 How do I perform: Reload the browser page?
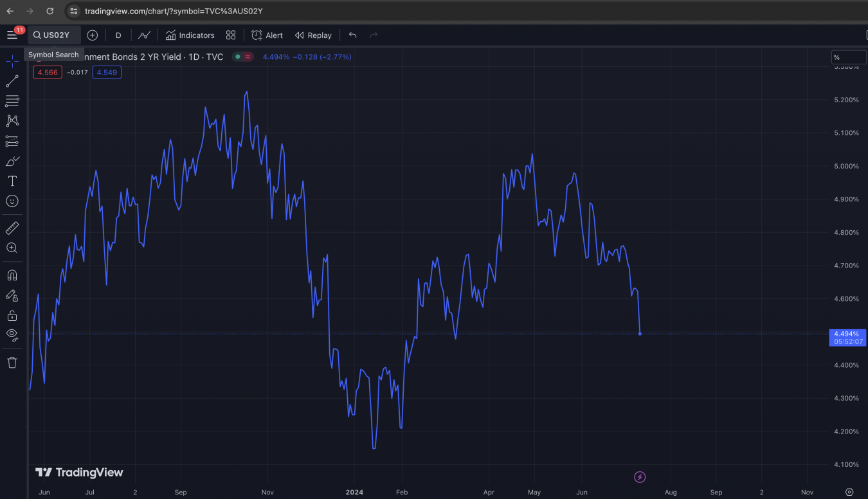point(50,11)
